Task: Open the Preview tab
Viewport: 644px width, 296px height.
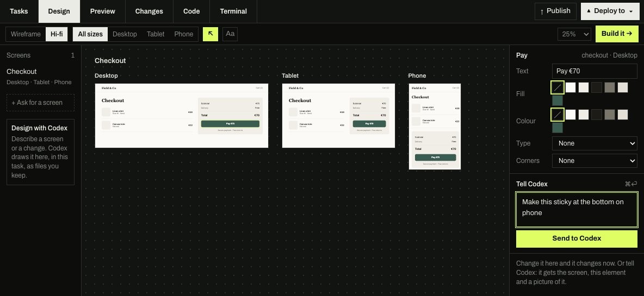Action: 103,11
